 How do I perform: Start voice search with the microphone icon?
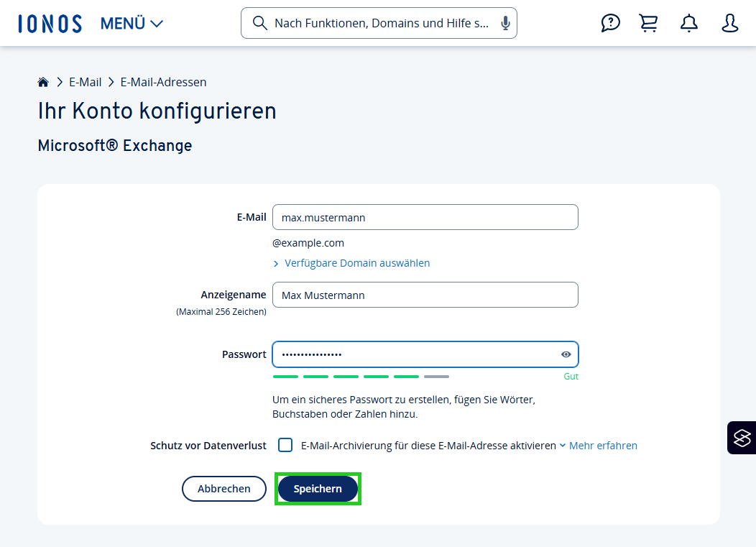[x=504, y=22]
